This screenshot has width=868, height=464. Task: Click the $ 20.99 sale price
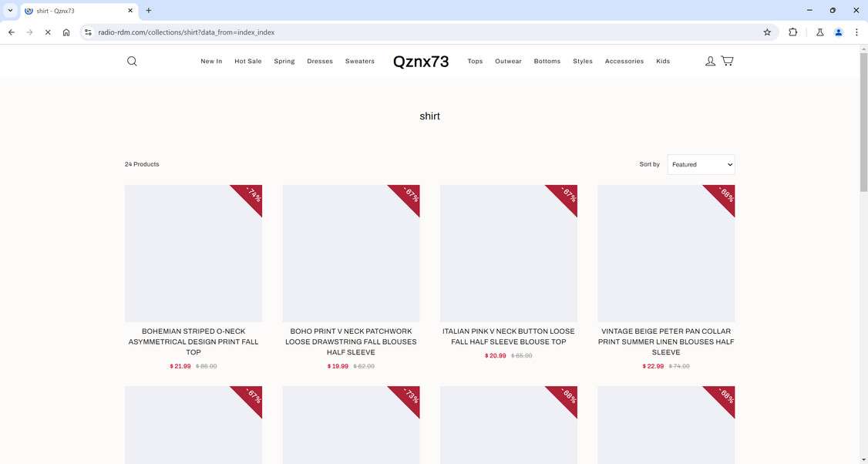[x=496, y=355]
